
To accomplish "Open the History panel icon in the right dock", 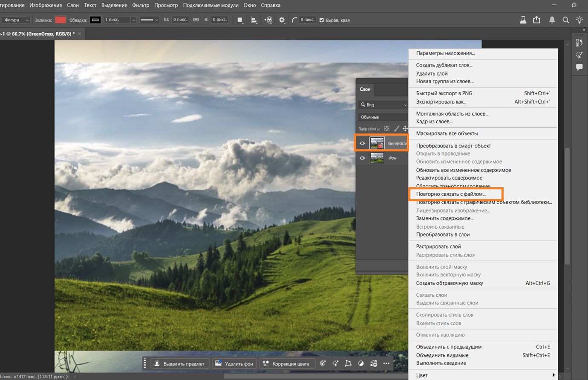I will click(579, 43).
